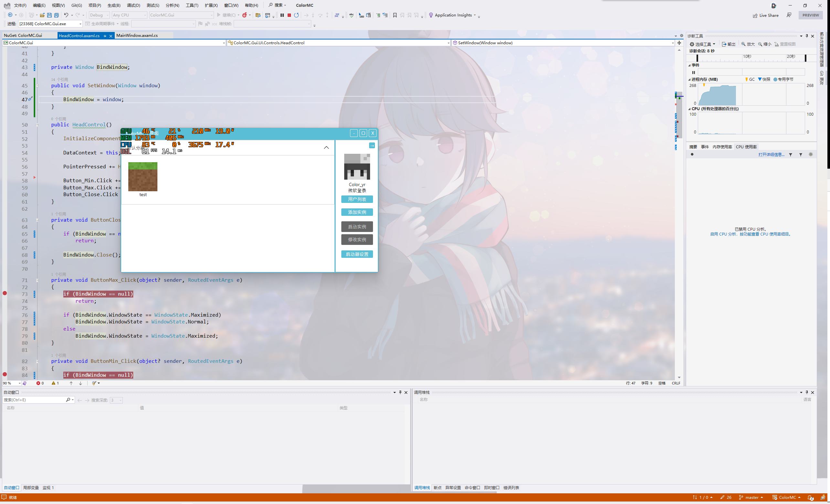The height and width of the screenshot is (504, 830).
Task: Collapse the group chevron in ColorMC window
Action: [326, 147]
